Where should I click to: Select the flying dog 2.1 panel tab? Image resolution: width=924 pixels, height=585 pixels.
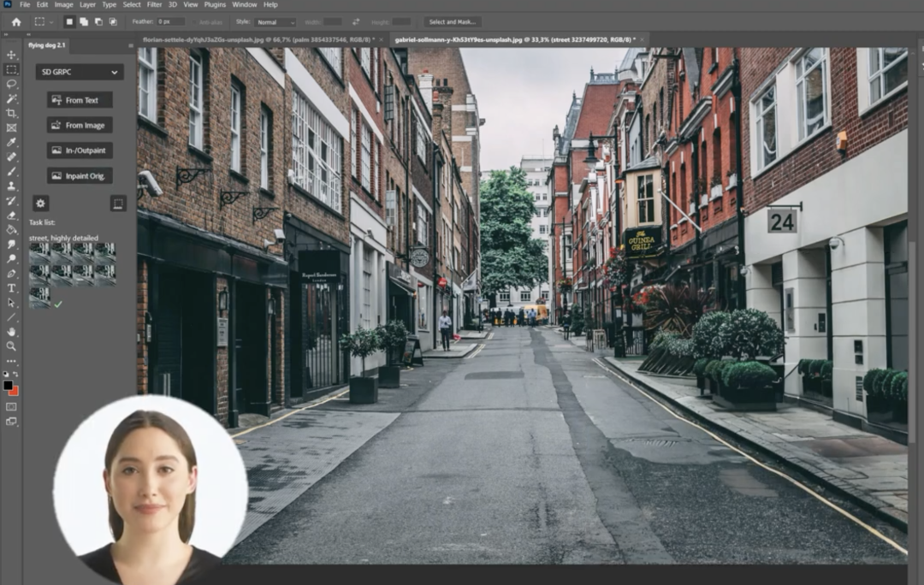(x=46, y=45)
